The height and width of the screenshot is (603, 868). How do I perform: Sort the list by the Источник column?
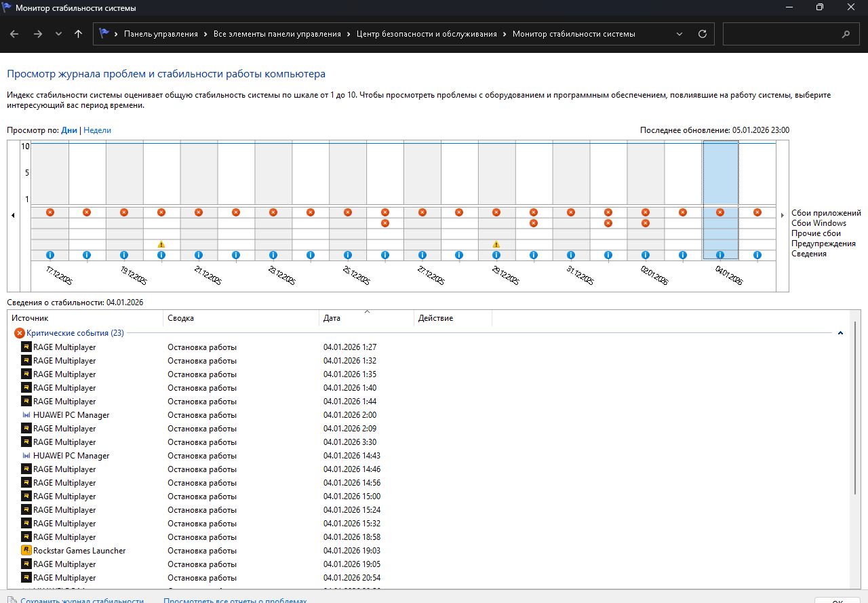85,318
